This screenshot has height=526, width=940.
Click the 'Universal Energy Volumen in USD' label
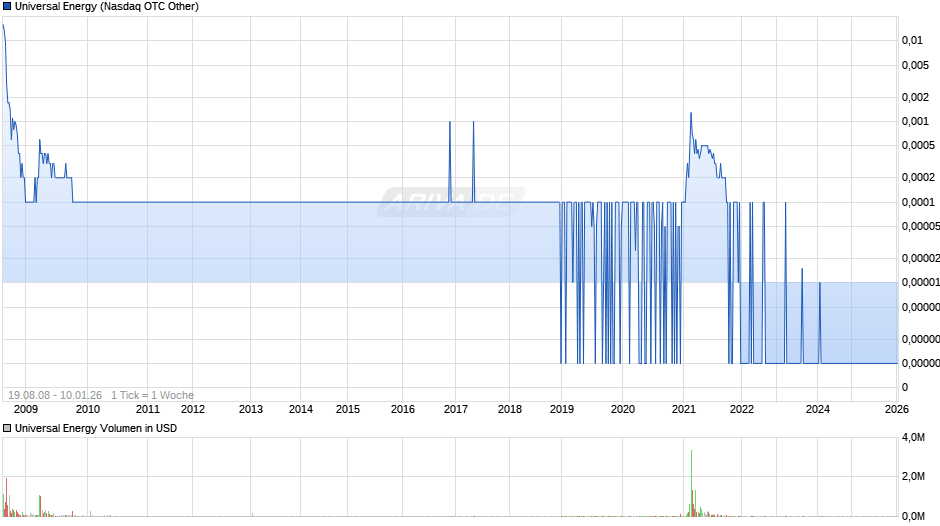[96, 428]
